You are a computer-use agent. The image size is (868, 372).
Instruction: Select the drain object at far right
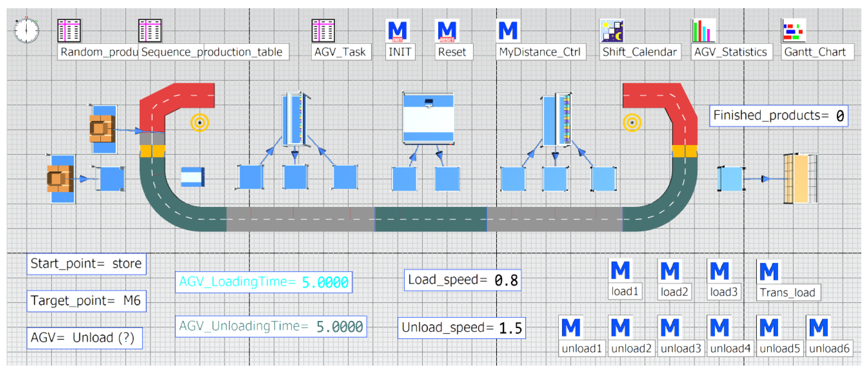(801, 179)
